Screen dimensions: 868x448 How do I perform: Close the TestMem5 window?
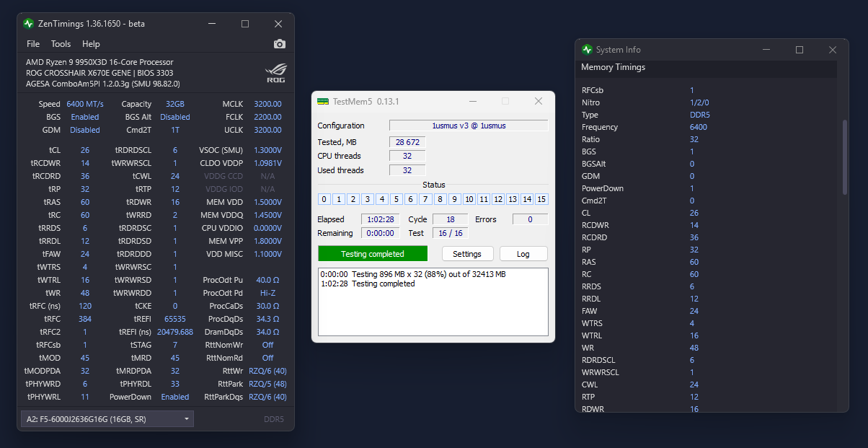[x=538, y=102]
